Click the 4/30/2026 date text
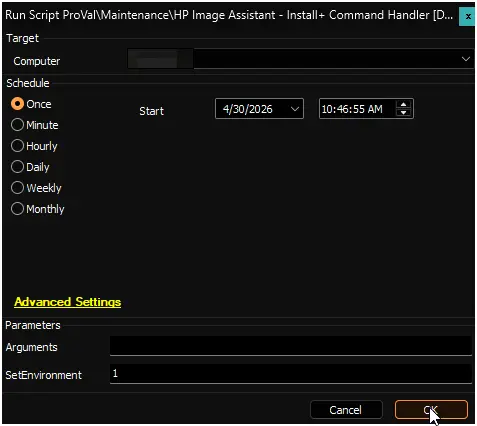This screenshot has width=477, height=426. coord(248,109)
